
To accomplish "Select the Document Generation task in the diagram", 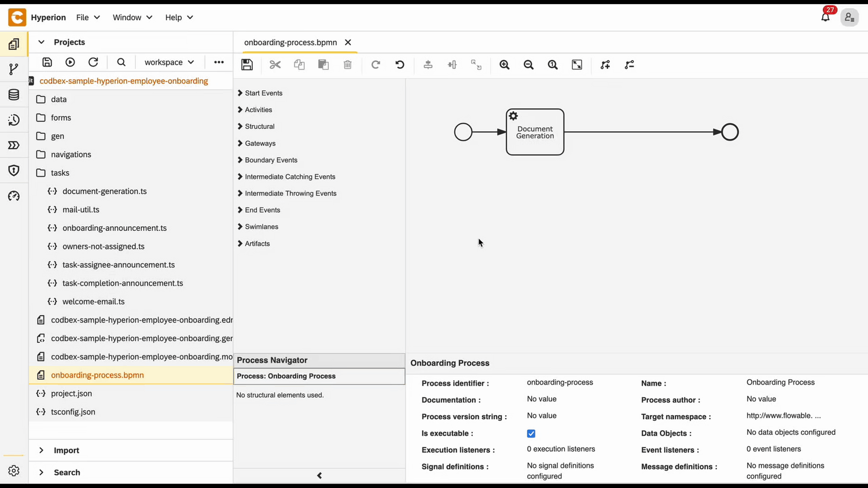I will [535, 132].
